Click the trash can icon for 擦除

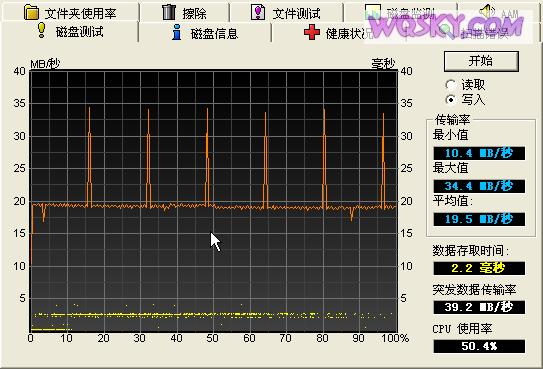point(169,12)
